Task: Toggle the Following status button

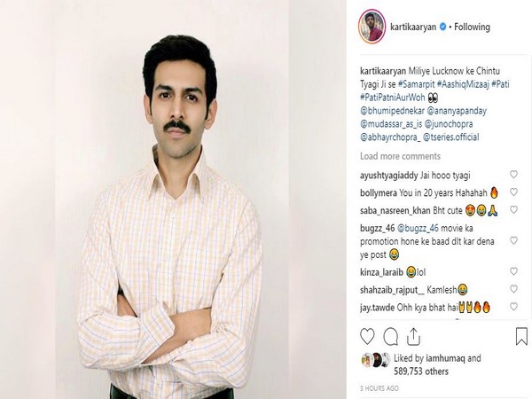Action: (x=472, y=27)
